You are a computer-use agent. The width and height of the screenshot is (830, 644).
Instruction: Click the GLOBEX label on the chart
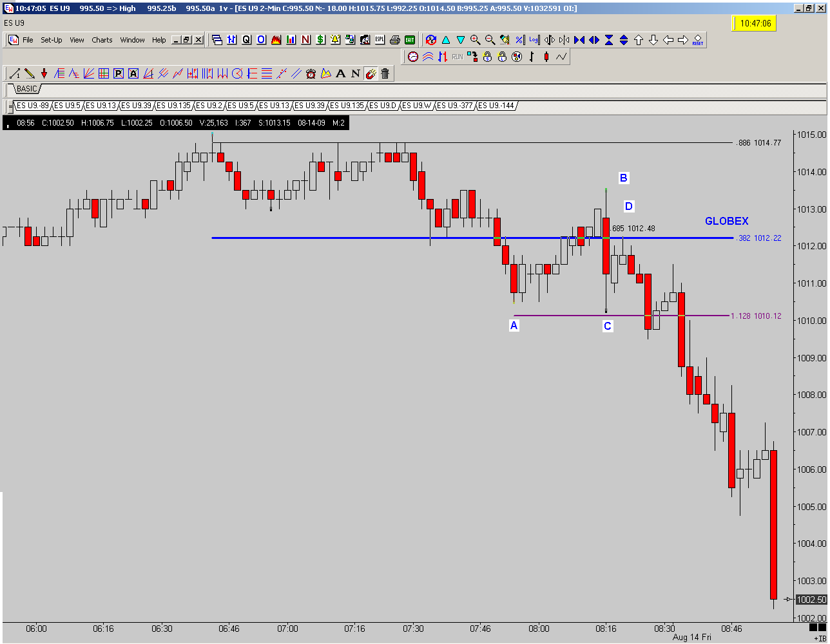point(726,221)
